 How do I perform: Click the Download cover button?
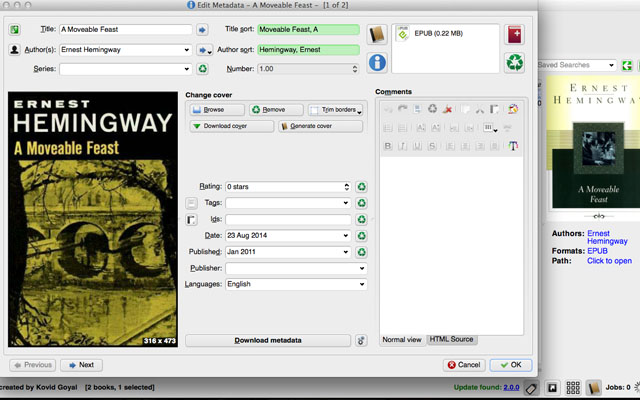point(231,126)
